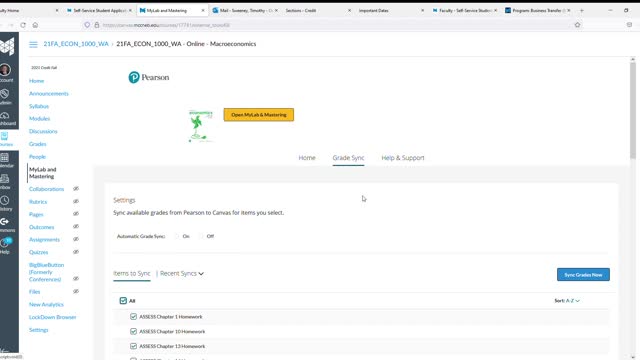Open BigBlueButton Conferences link

[47, 272]
